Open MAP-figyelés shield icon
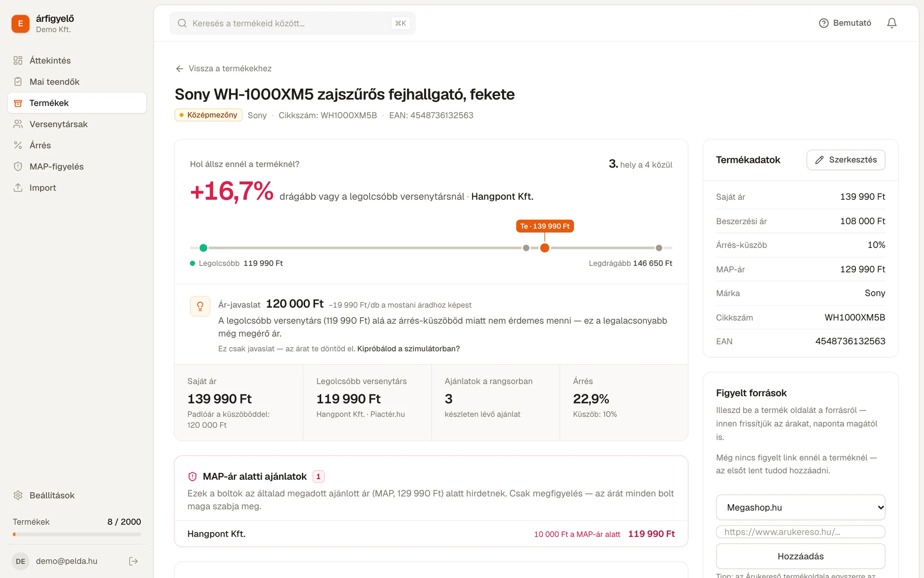This screenshot has width=924, height=578. (x=18, y=166)
